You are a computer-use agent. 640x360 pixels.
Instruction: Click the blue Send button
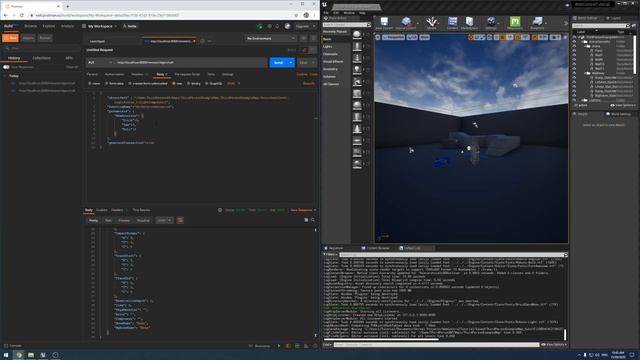coord(278,62)
